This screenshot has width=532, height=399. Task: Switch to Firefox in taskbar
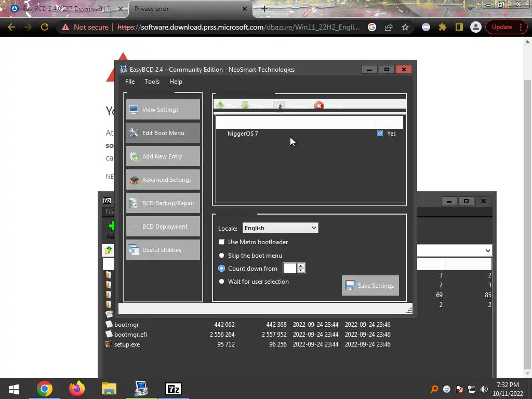tap(77, 389)
